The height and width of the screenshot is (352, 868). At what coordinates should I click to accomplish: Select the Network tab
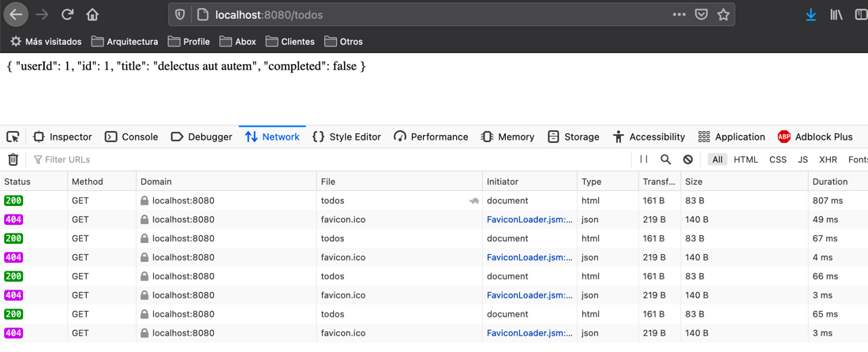click(x=272, y=137)
